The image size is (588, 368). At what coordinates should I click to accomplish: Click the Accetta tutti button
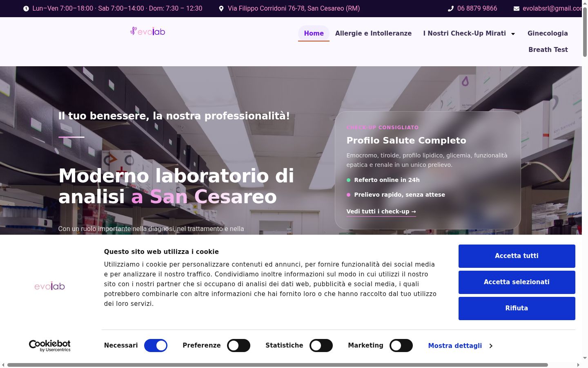517,256
